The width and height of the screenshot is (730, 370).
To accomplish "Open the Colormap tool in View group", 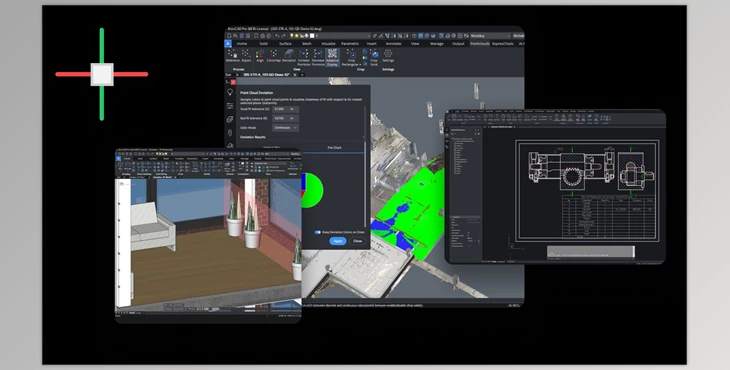I will point(274,56).
